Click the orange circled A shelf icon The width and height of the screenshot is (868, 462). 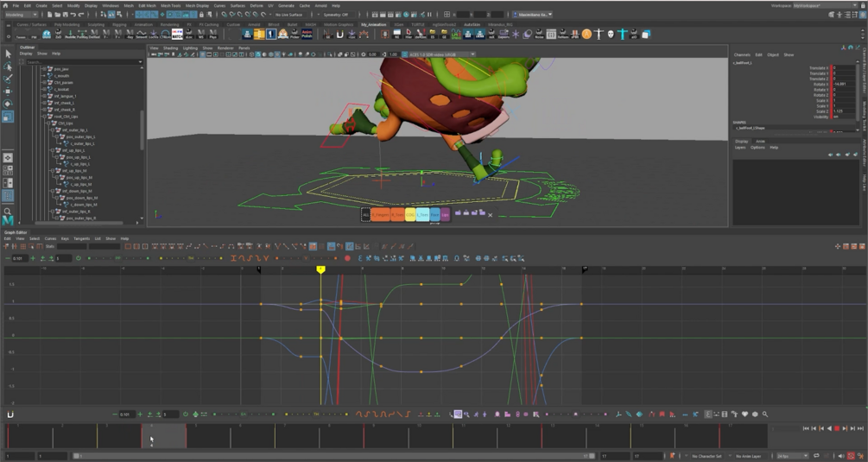pos(586,35)
